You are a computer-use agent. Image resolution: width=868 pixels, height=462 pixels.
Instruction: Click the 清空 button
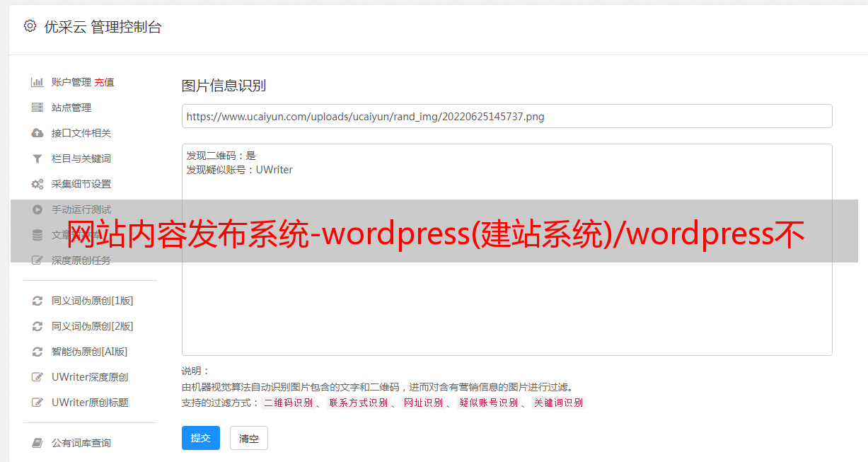pyautogui.click(x=249, y=439)
